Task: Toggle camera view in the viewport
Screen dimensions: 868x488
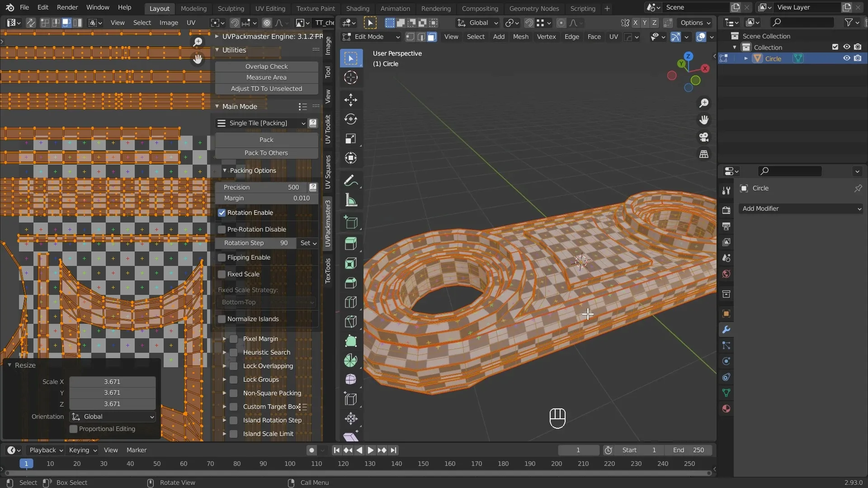Action: (x=704, y=137)
